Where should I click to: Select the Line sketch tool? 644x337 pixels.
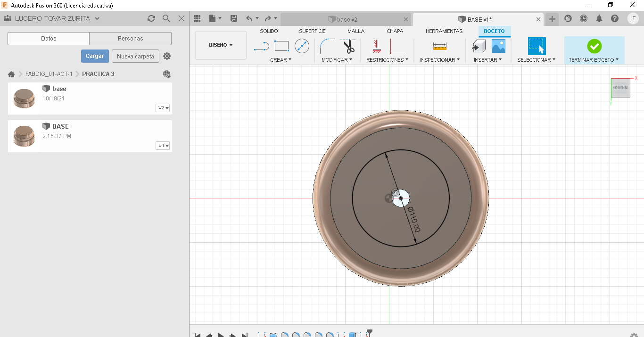coord(262,46)
